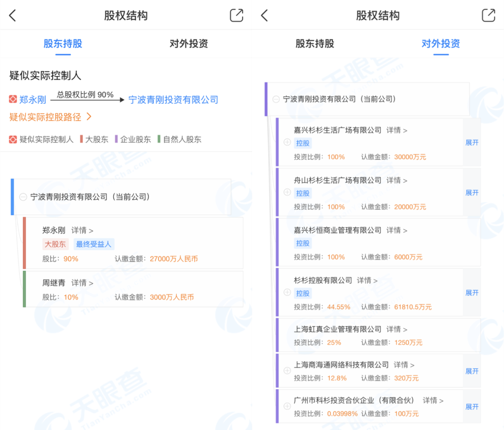This screenshot has width=504, height=430.
Task: View 详情 for shareholder 周继青
Action: click(x=82, y=283)
